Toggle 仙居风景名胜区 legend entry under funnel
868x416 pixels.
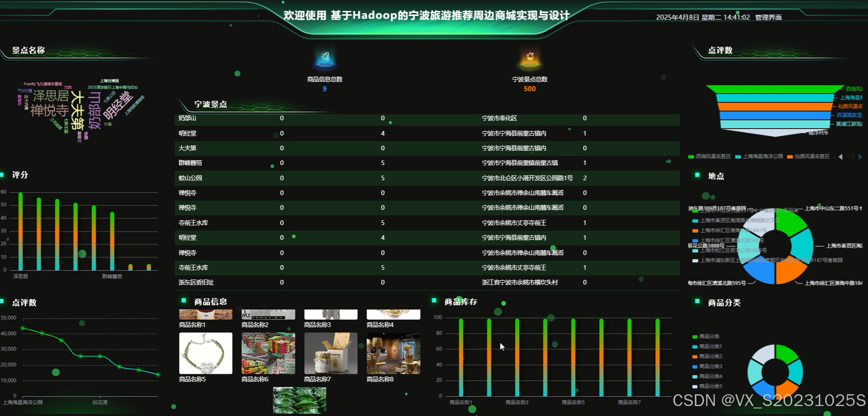(x=808, y=156)
